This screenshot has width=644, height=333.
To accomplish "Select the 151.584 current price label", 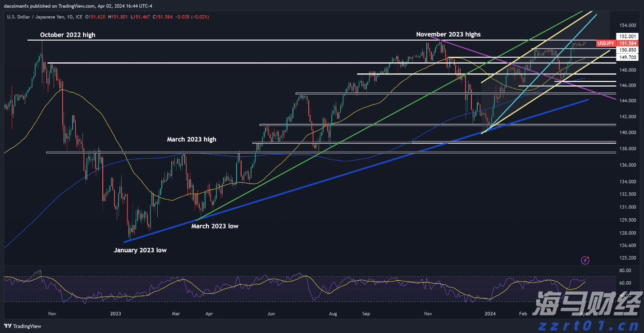I will tap(628, 43).
